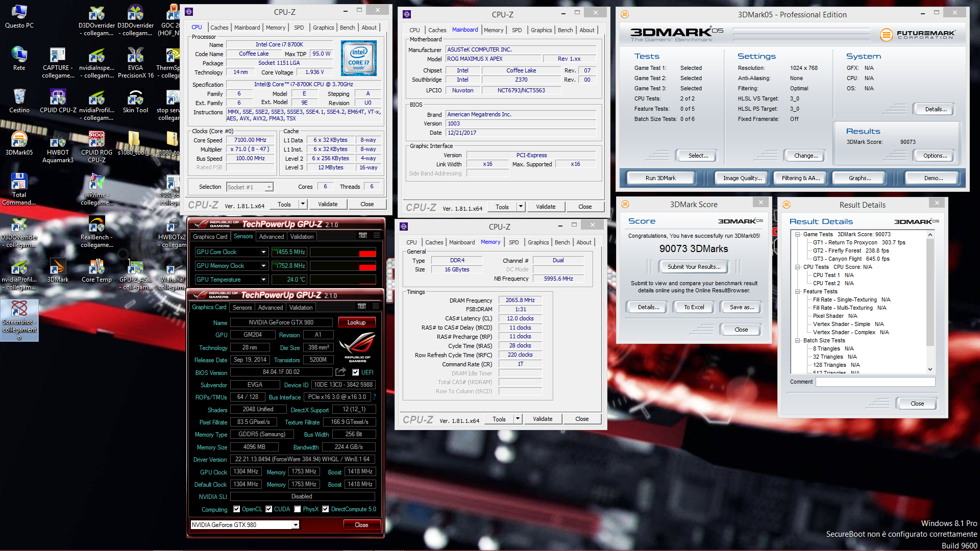Select the Core Temp desktop shortcut
This screenshot has height=551, width=980.
pyautogui.click(x=96, y=270)
